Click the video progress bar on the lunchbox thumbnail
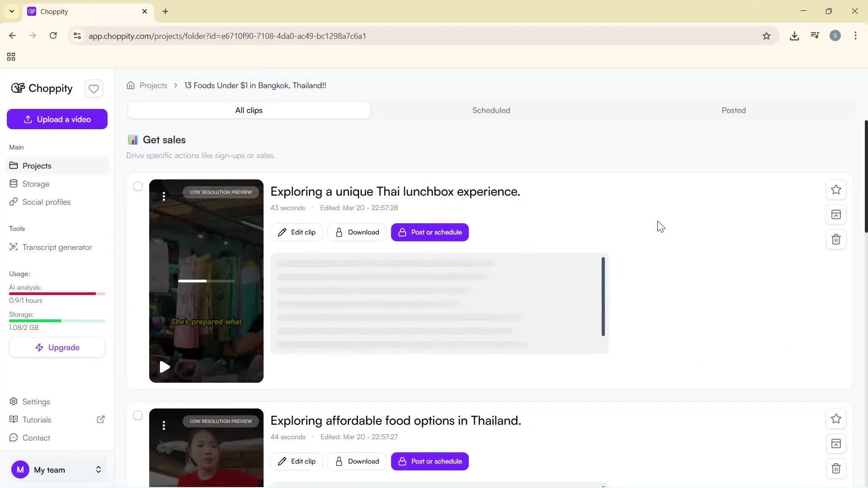The height and width of the screenshot is (488, 868). coord(206,281)
